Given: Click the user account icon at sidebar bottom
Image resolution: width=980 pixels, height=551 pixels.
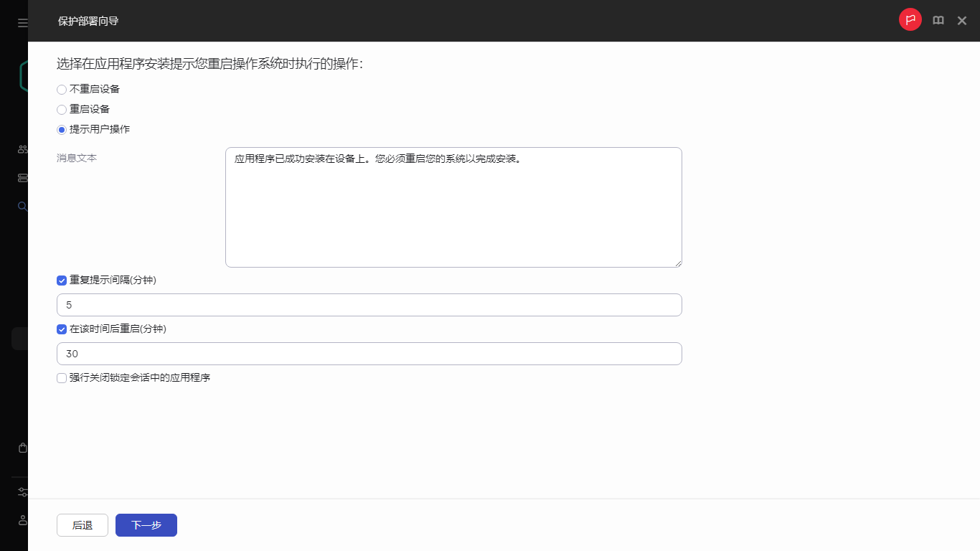Looking at the screenshot, I should [22, 521].
